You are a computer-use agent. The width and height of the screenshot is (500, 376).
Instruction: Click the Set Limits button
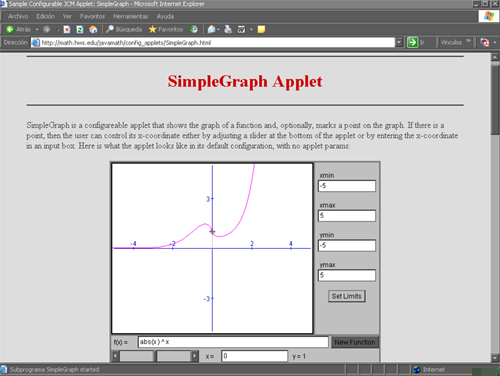click(347, 296)
